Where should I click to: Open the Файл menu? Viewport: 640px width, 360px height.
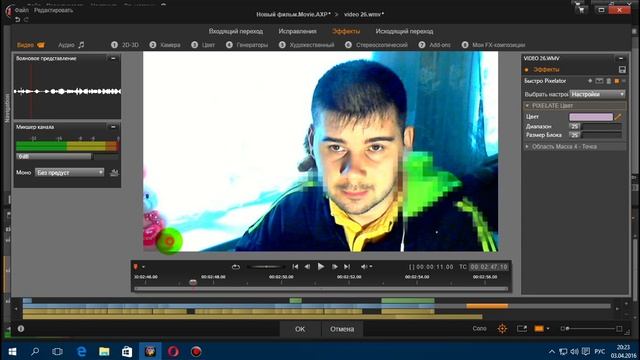[x=22, y=10]
